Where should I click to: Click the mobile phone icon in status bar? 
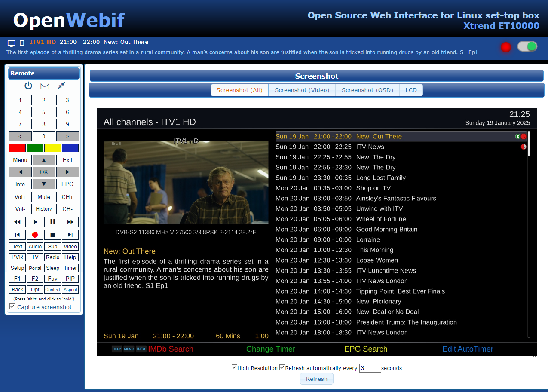(x=22, y=43)
